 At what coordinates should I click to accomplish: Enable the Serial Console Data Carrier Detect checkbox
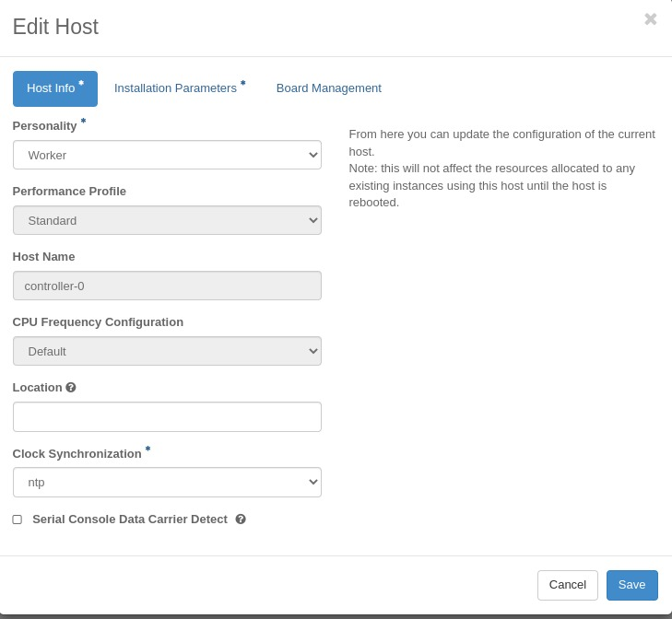[x=18, y=520]
